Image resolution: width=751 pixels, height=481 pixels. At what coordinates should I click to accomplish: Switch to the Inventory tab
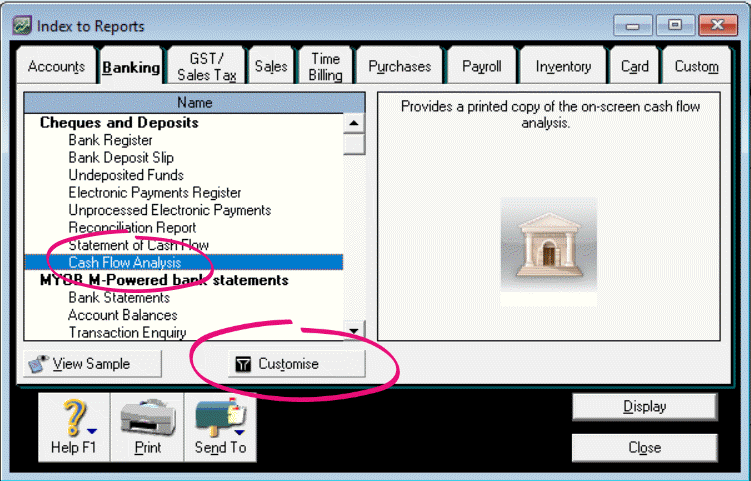click(563, 67)
